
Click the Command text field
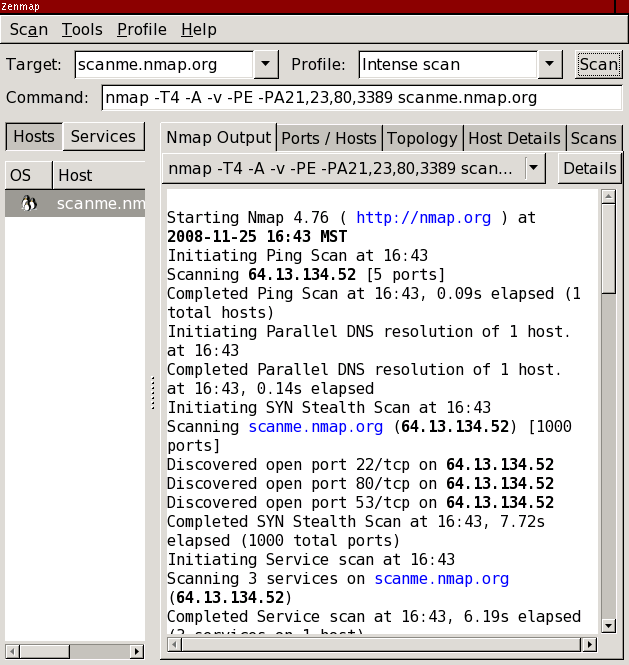coord(362,98)
